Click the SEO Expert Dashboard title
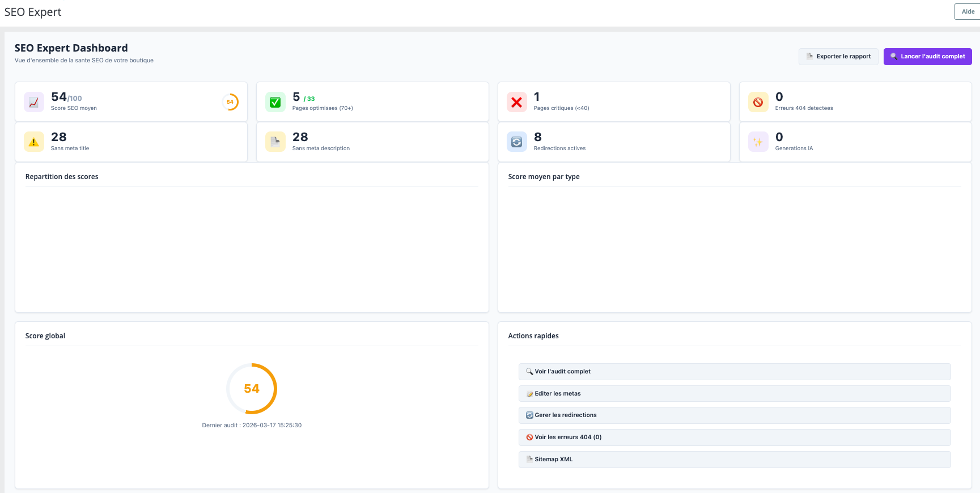 71,48
